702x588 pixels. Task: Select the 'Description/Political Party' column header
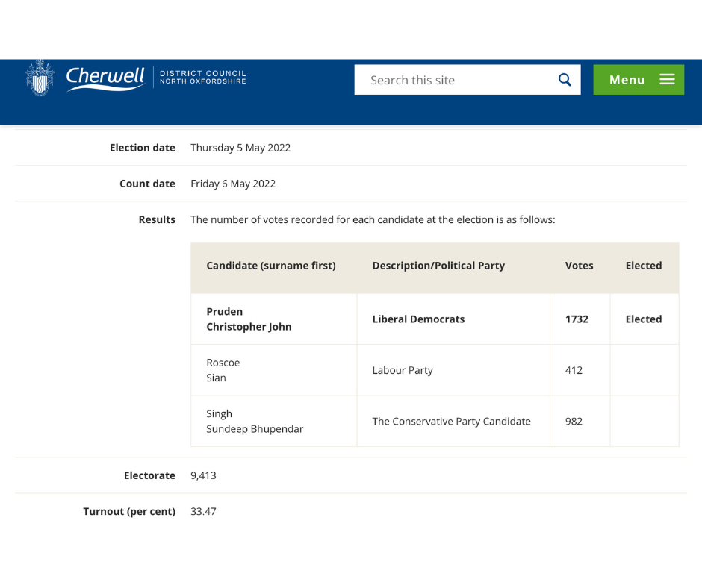(x=438, y=266)
